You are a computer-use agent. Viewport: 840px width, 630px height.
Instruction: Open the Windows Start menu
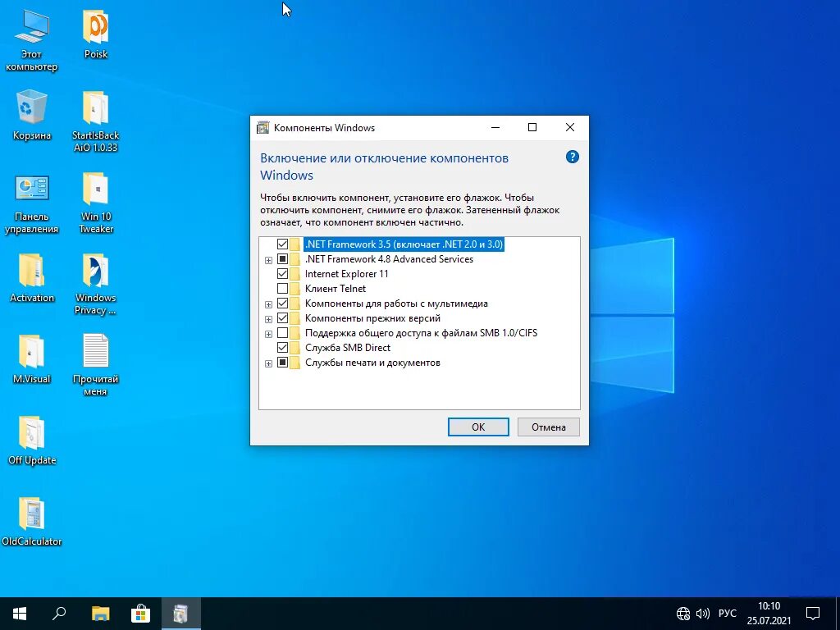(20, 614)
